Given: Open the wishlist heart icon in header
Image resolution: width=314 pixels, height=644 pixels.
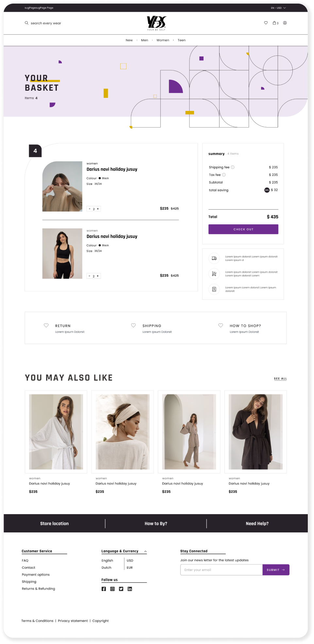Looking at the screenshot, I should (x=266, y=23).
